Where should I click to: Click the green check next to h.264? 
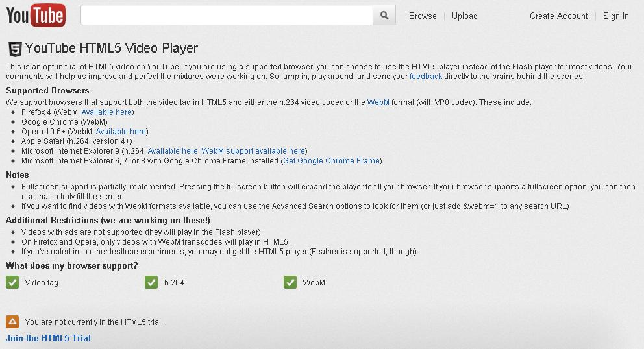pos(151,282)
